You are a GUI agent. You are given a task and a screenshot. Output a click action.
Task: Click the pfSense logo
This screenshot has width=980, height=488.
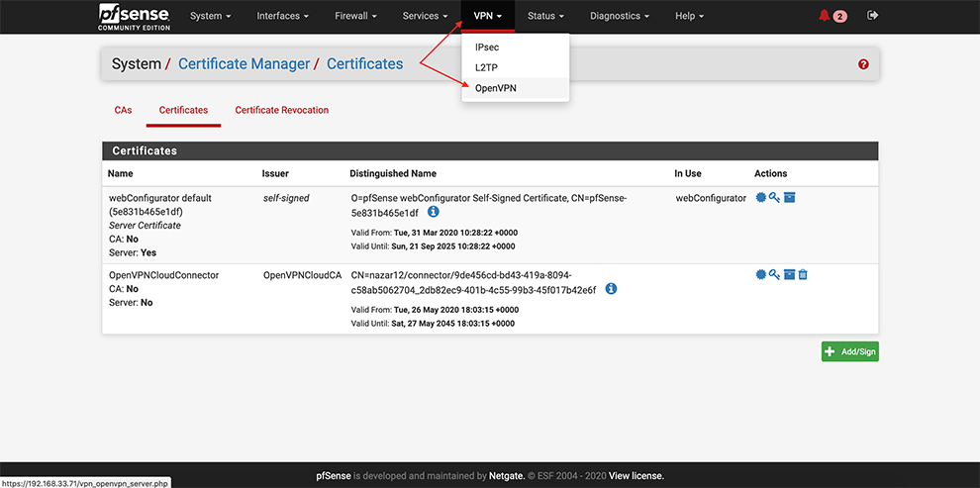click(x=134, y=16)
